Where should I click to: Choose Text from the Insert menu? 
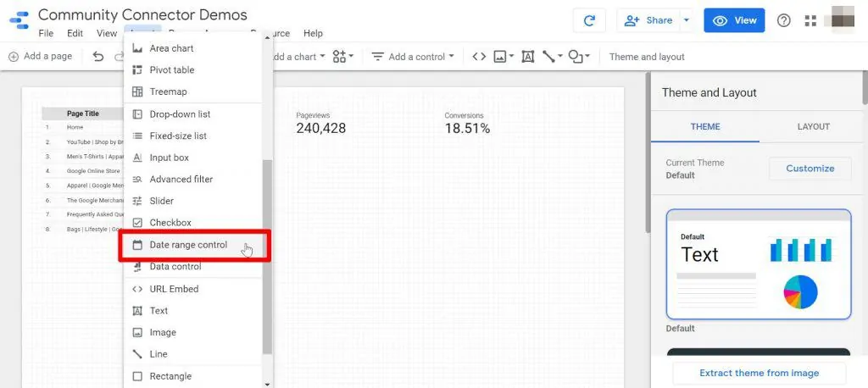coord(192,311)
